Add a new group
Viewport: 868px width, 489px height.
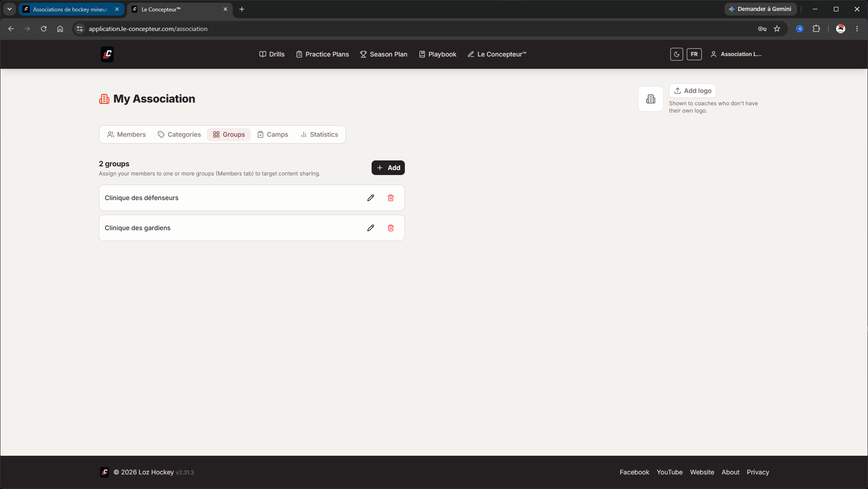388,168
